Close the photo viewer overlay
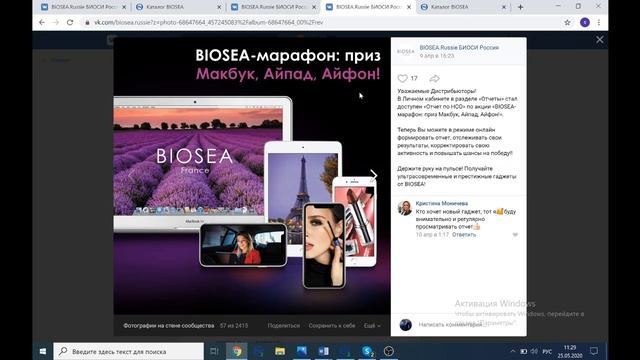 pyautogui.click(x=599, y=40)
